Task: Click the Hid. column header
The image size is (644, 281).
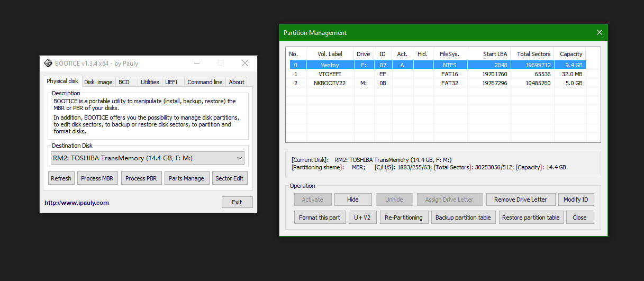Action: click(422, 54)
